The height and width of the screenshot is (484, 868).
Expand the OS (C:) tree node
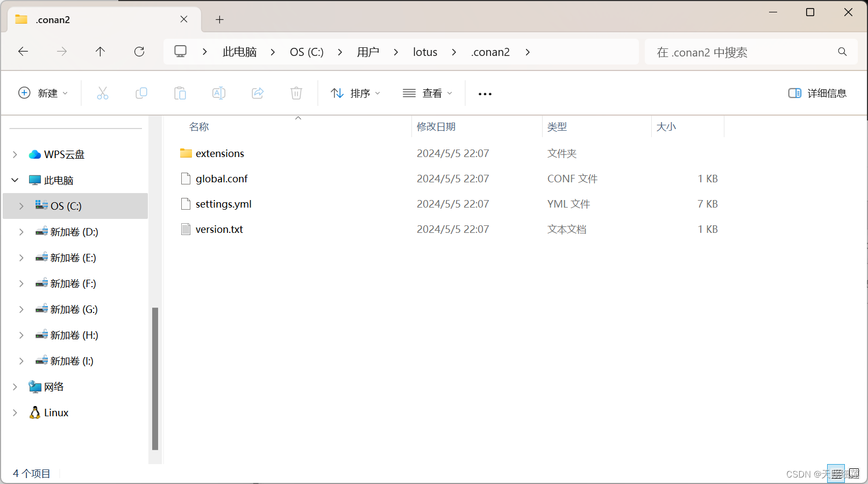point(22,206)
